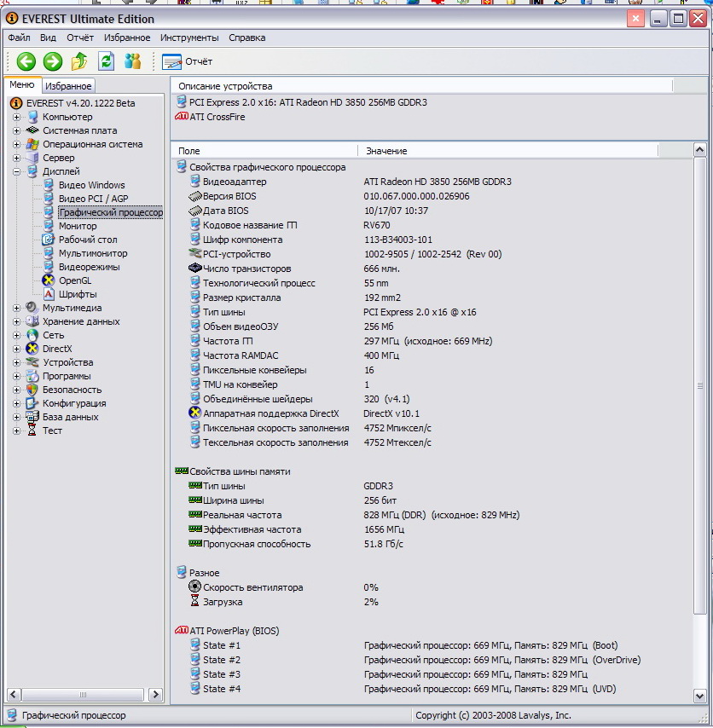This screenshot has height=728, width=713.
Task: Click the users icon in the toolbar
Action: pos(132,61)
